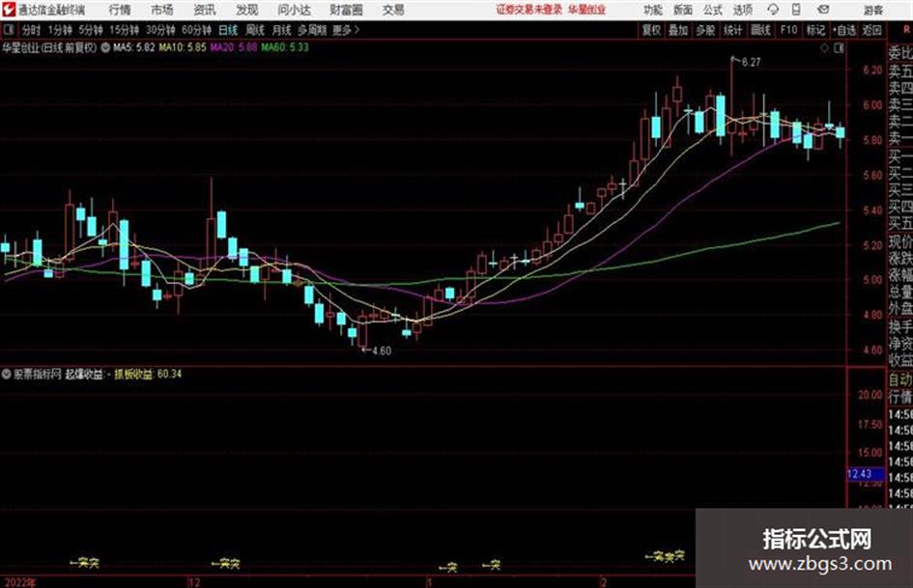
Task: Click the Tongdaxin red logo icon
Action: (8, 10)
